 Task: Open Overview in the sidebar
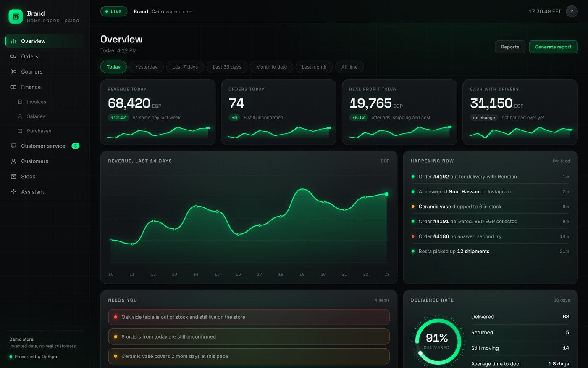click(45, 41)
